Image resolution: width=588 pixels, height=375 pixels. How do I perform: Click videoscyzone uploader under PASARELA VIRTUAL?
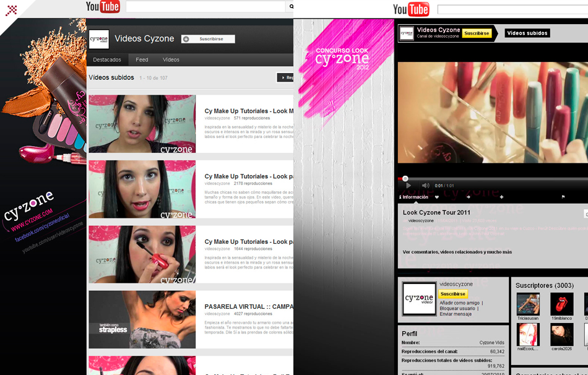pos(217,314)
